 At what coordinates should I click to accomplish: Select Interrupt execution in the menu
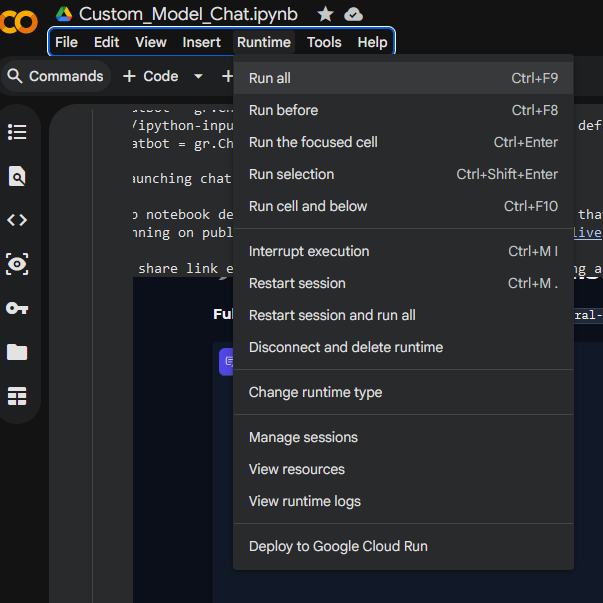309,251
